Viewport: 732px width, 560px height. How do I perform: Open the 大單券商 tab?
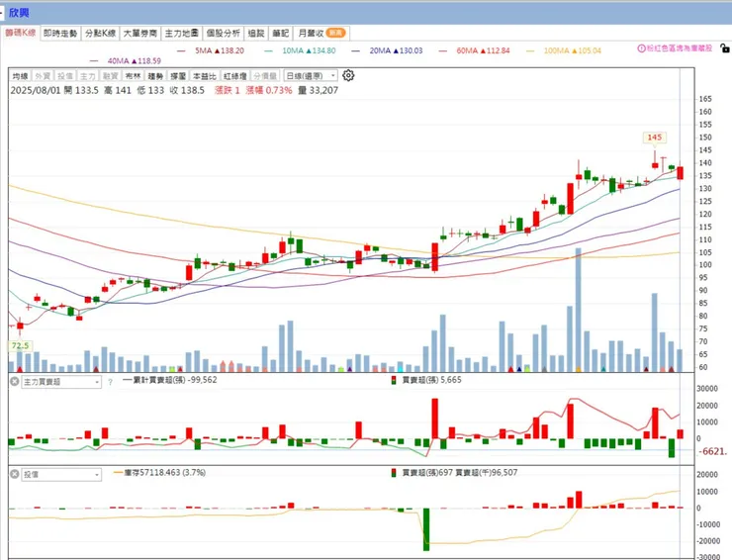point(140,34)
